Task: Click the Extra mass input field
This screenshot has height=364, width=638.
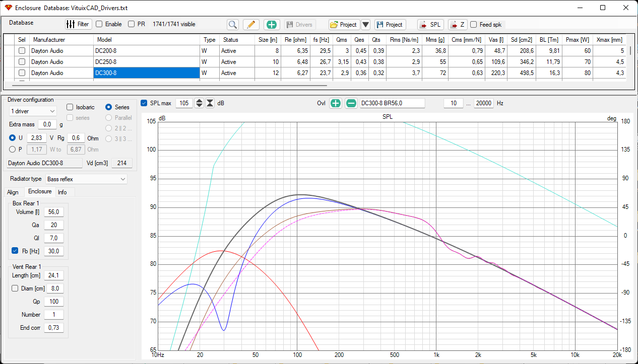Action: coord(47,124)
